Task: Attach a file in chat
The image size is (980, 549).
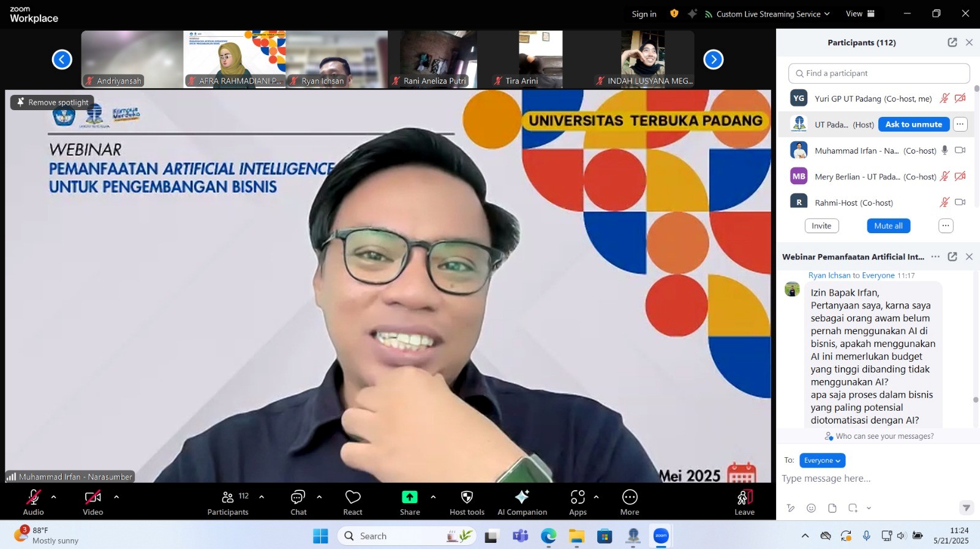Action: click(x=832, y=508)
